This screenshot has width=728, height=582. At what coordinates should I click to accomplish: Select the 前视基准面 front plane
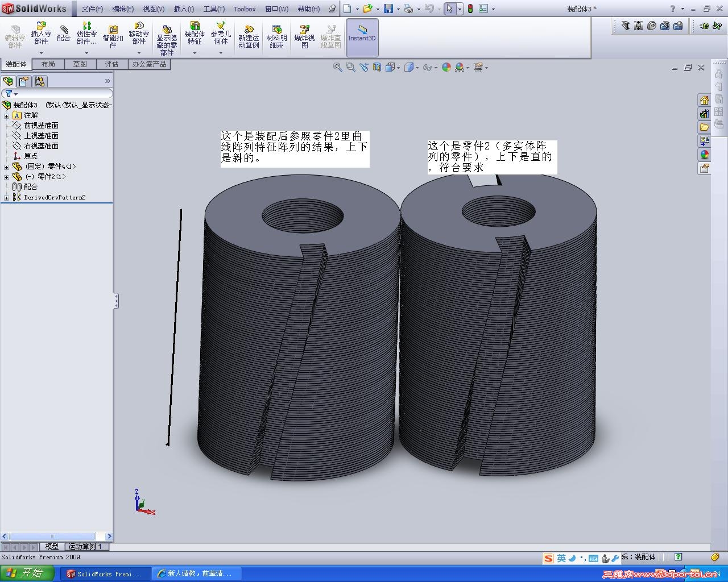click(x=35, y=126)
